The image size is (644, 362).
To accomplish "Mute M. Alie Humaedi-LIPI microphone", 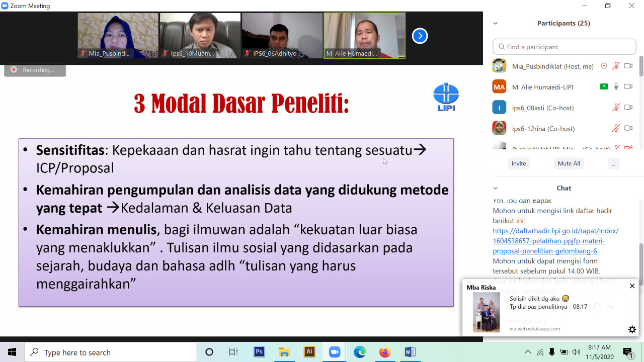I will tap(616, 87).
